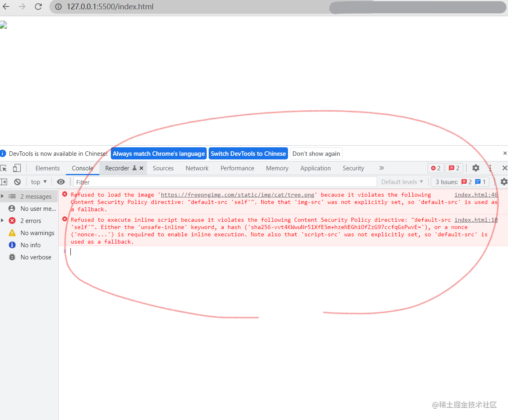
Task: Open the Application panel
Action: click(x=315, y=168)
